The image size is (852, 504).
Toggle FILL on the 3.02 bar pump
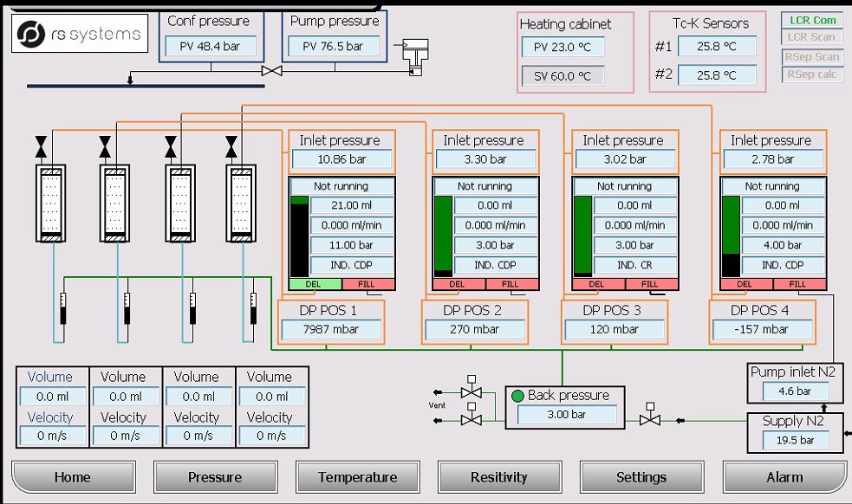coord(651,284)
